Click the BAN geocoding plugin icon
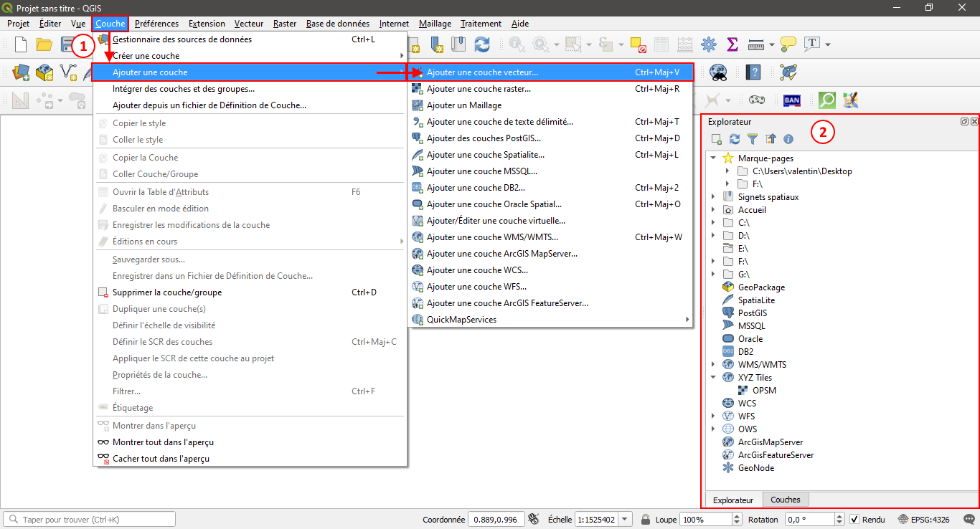Screen dimensions: 980x529 (x=792, y=100)
